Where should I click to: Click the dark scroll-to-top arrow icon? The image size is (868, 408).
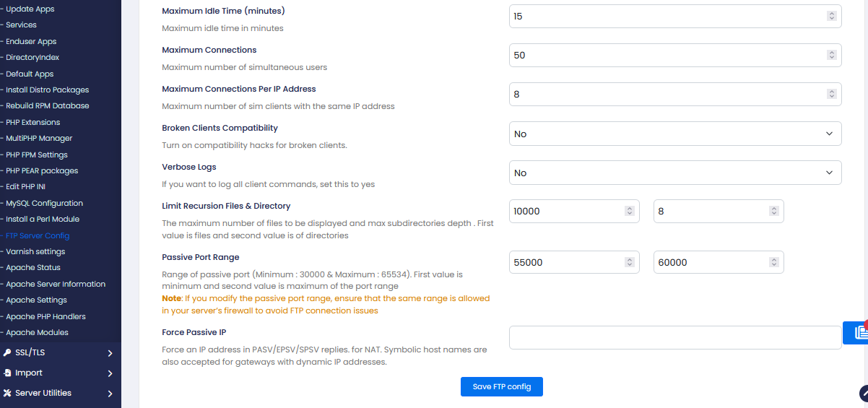[864, 394]
